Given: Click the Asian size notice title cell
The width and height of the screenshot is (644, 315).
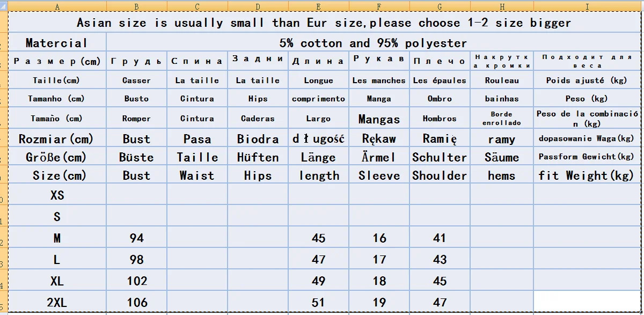Looking at the screenshot, I should (x=324, y=23).
